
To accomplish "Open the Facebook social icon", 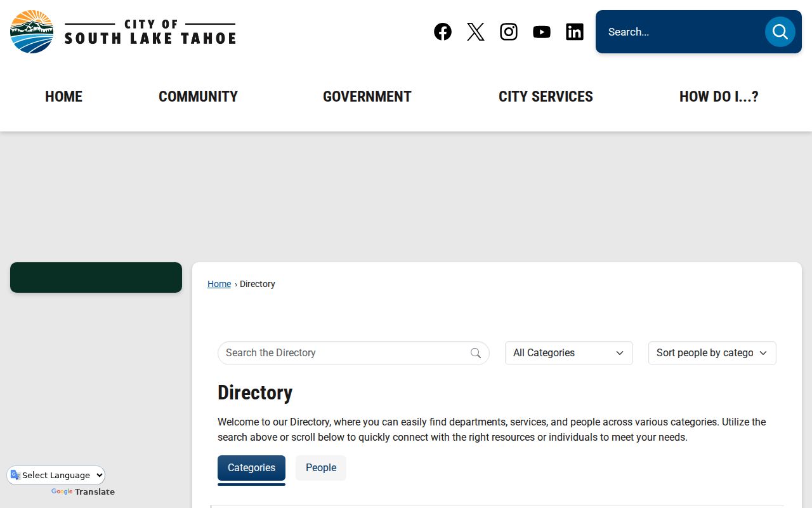I will pos(443,32).
